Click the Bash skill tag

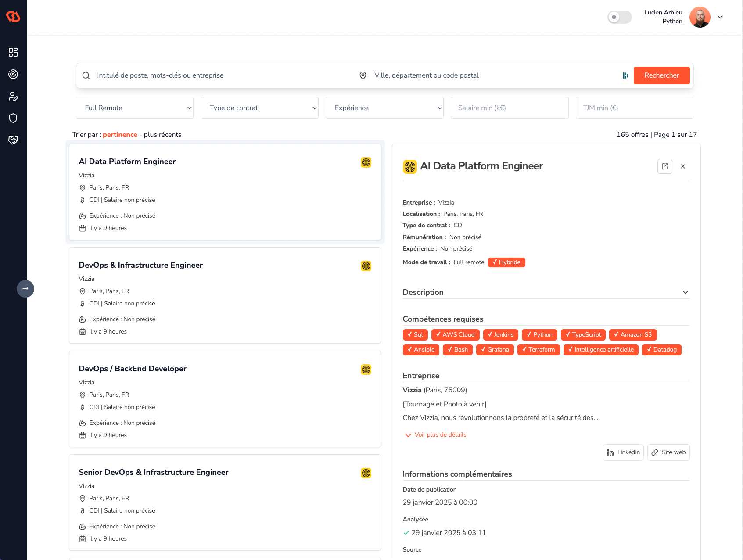click(x=458, y=350)
